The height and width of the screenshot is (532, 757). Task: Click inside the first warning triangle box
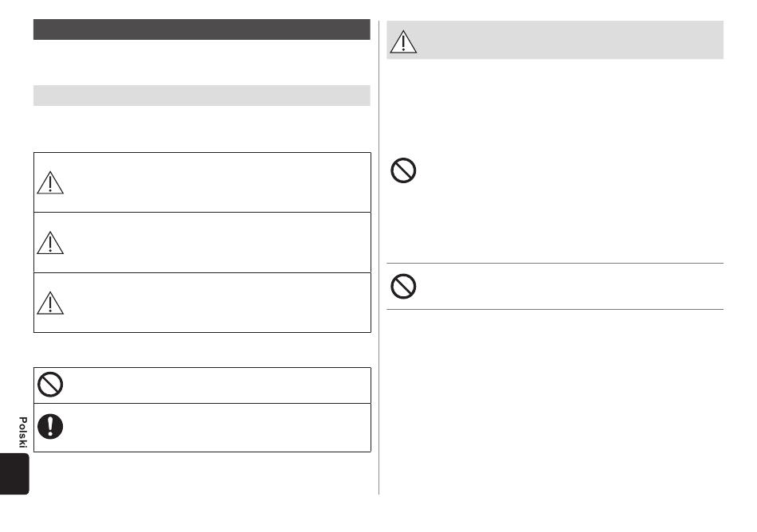click(215, 182)
